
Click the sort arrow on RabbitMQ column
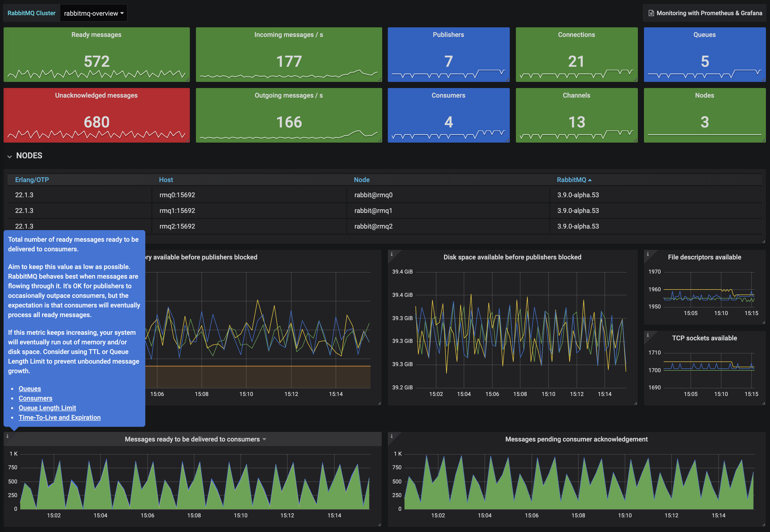[x=590, y=180]
